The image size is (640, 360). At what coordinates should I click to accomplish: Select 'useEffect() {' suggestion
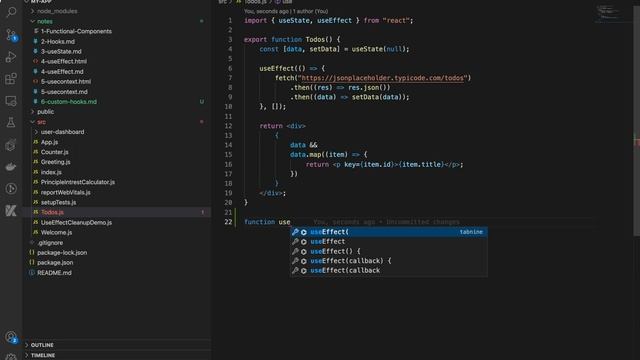(389, 251)
